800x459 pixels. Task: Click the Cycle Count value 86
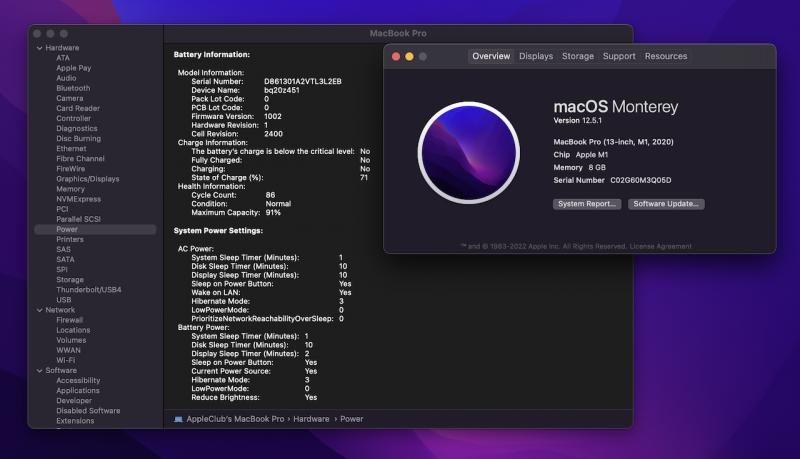point(270,195)
